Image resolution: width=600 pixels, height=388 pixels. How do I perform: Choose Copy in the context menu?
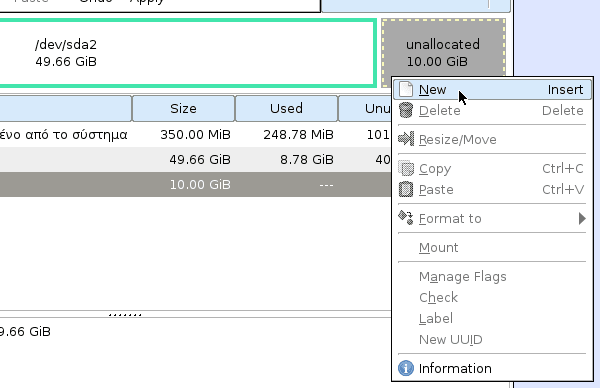tap(492, 169)
